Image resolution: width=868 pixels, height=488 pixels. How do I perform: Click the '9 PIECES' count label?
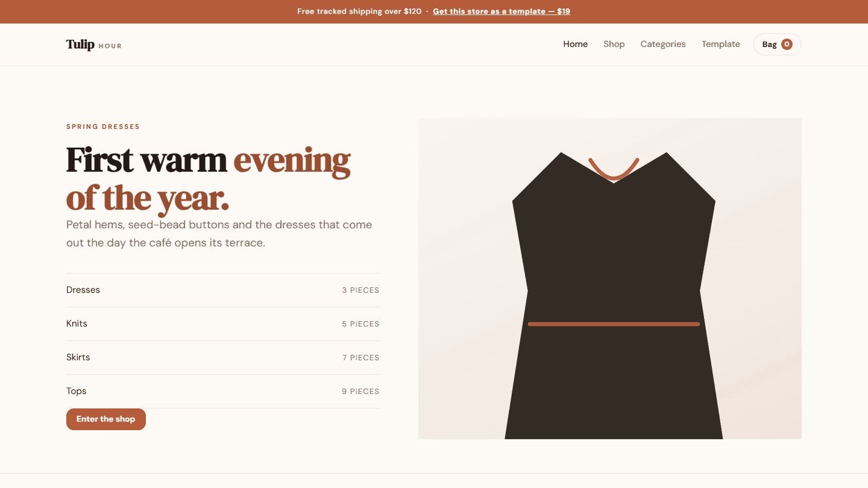[x=360, y=392]
